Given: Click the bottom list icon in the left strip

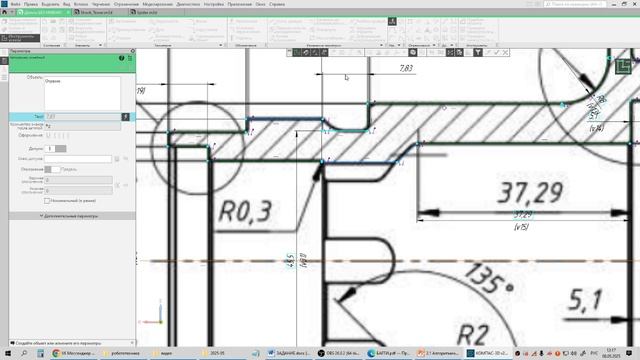Looking at the screenshot, I should click(x=4, y=78).
